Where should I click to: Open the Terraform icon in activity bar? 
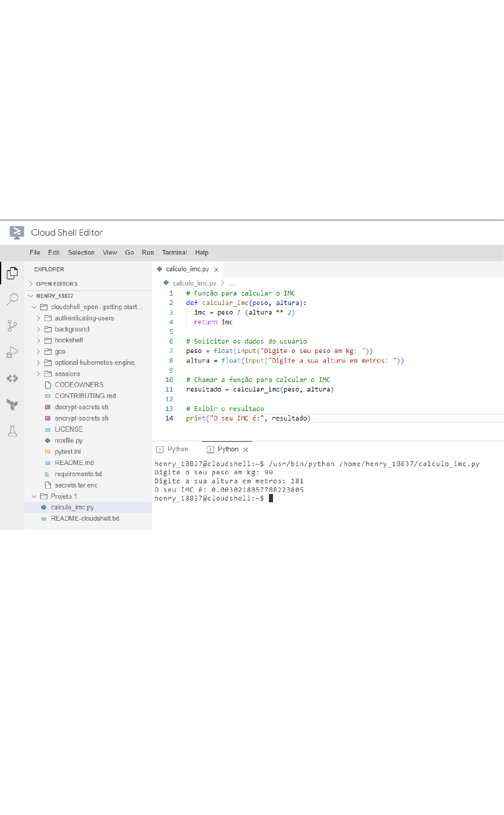(x=12, y=405)
